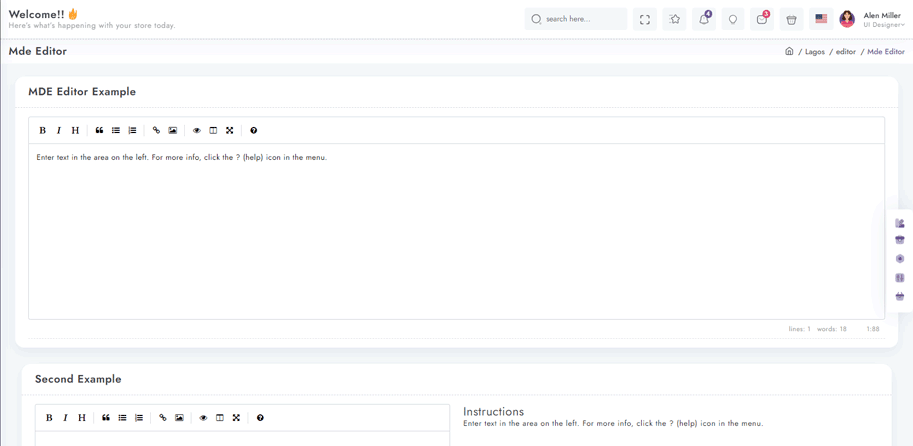
Task: Open the Alen Miller profile dropdown
Action: 872,19
